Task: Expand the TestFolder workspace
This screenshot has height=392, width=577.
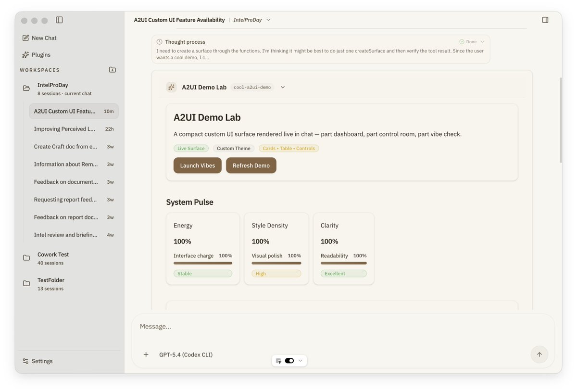Action: [x=69, y=284]
